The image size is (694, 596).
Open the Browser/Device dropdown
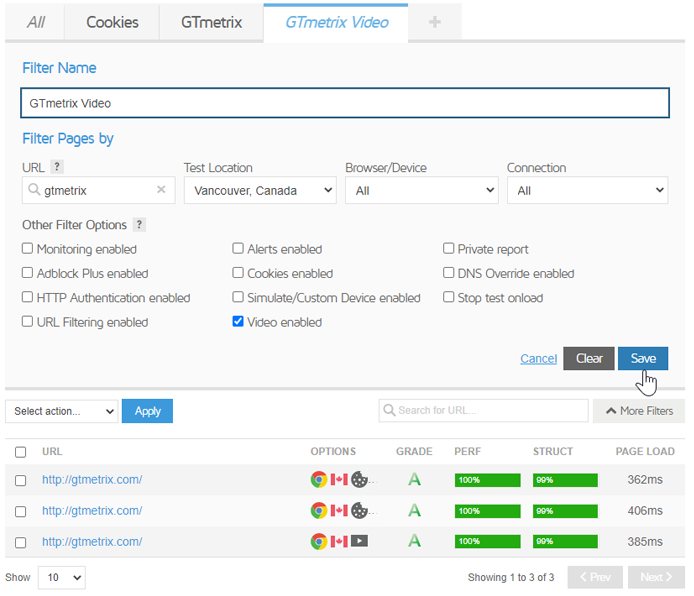(x=422, y=190)
